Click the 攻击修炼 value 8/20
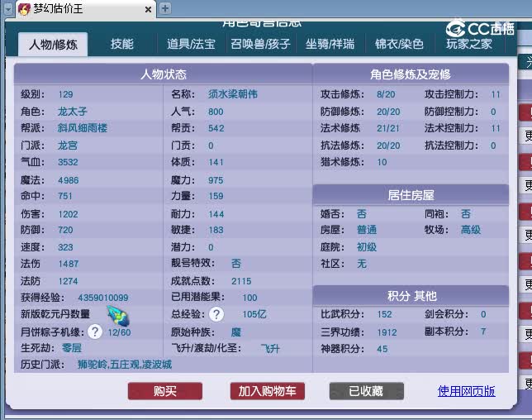532x420 pixels. pyautogui.click(x=386, y=94)
